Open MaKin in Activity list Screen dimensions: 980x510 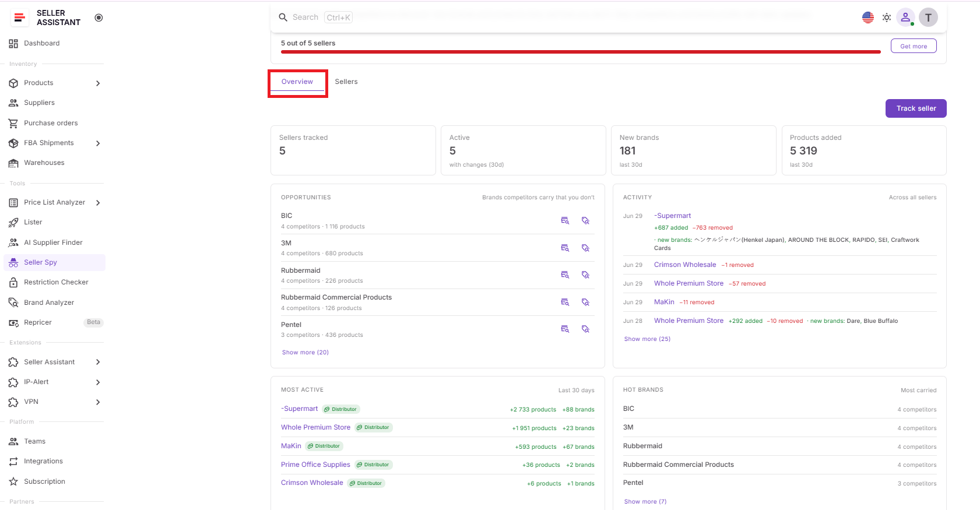coord(664,303)
